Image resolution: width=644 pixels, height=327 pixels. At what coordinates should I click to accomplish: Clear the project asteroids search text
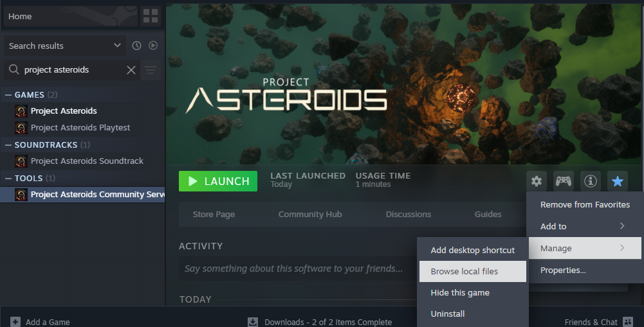click(131, 70)
